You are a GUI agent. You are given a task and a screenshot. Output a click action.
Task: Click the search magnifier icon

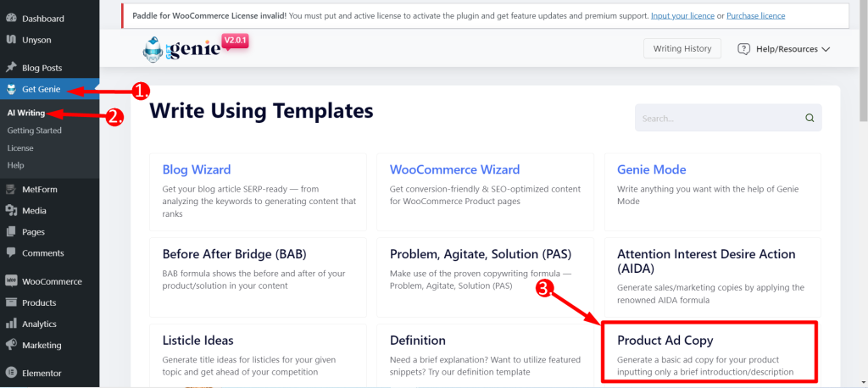pos(810,118)
